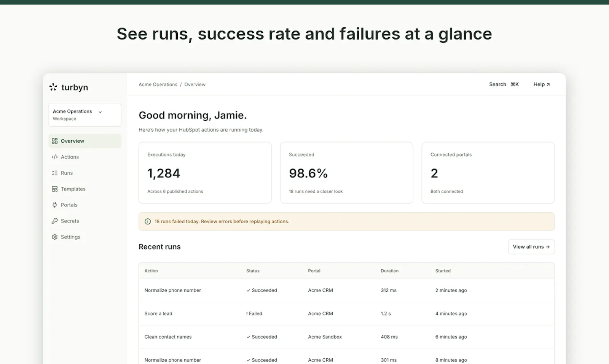Click the Settings gear icon

click(x=55, y=237)
